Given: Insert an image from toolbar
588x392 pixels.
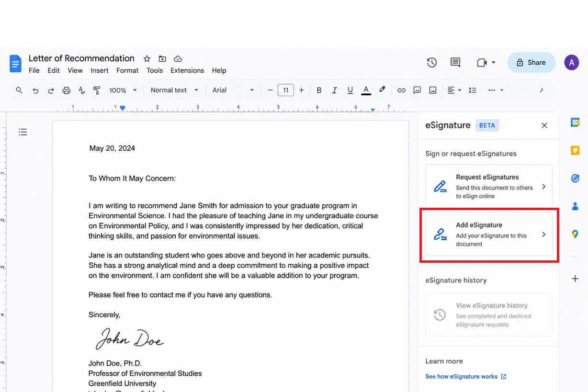Looking at the screenshot, I should (x=433, y=90).
